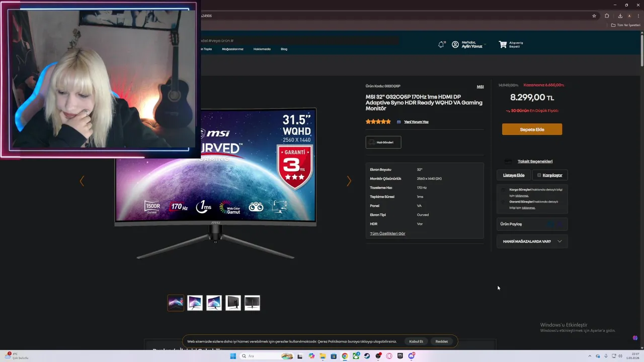Show hidden system tray icons chevron
This screenshot has width=644, height=362.
coord(591,356)
